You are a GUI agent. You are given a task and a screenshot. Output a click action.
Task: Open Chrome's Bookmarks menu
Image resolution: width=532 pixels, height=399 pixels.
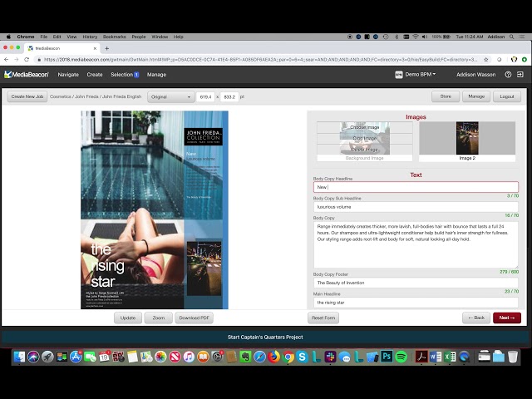click(115, 37)
